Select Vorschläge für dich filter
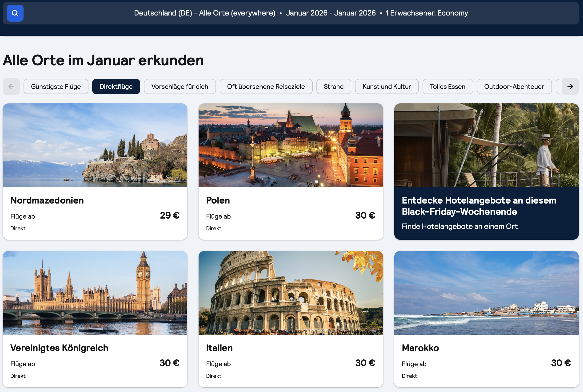 point(180,86)
